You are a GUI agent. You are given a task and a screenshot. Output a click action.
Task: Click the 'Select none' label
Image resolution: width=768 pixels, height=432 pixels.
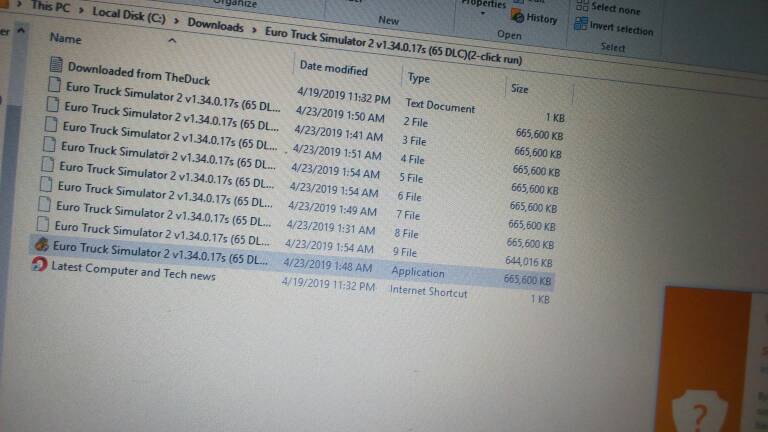pyautogui.click(x=616, y=9)
